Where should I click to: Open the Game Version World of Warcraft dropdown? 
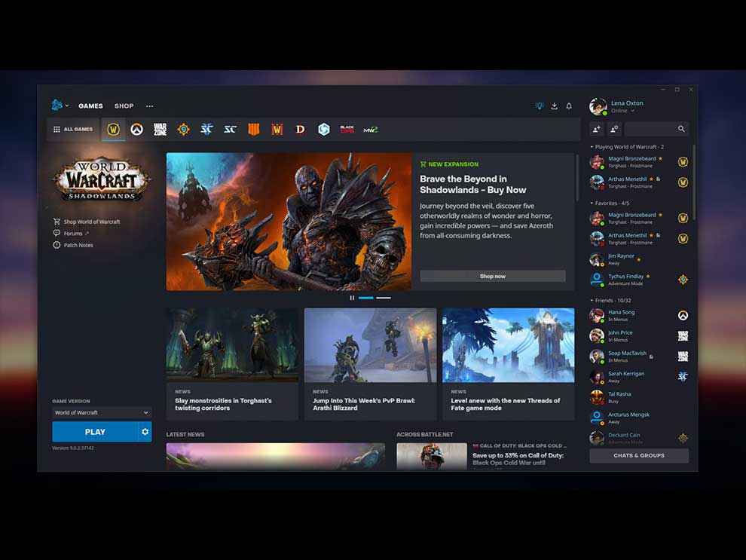pos(101,412)
